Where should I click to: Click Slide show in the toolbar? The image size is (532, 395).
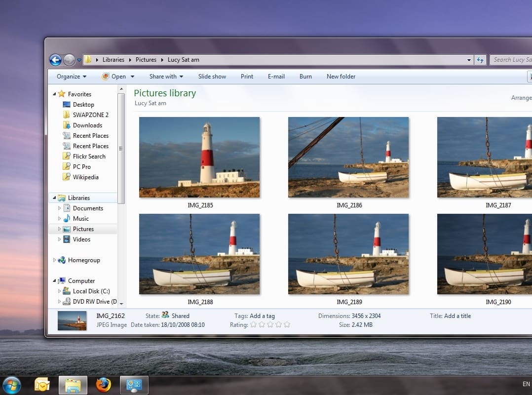click(212, 77)
